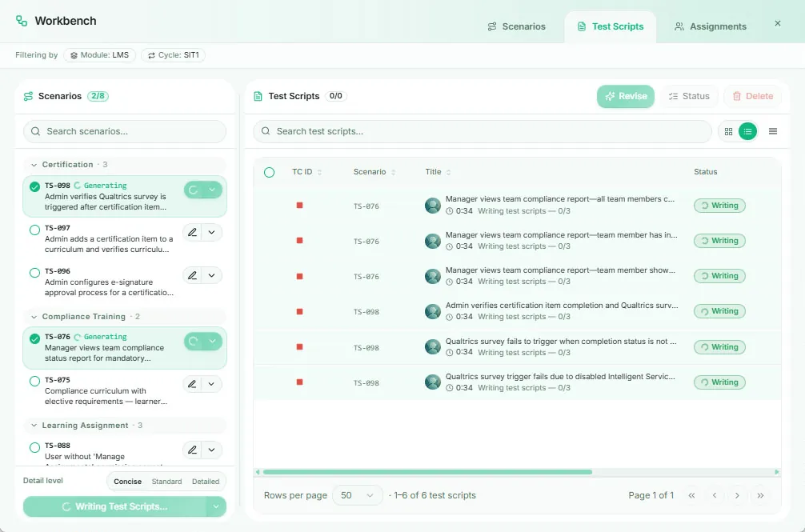Open Writing Test Scripts button dropdown arrow
805x532 pixels.
tap(216, 507)
